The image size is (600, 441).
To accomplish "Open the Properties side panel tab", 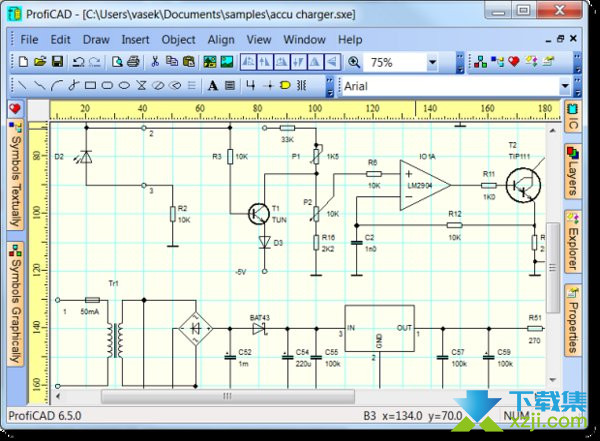I will click(x=573, y=320).
